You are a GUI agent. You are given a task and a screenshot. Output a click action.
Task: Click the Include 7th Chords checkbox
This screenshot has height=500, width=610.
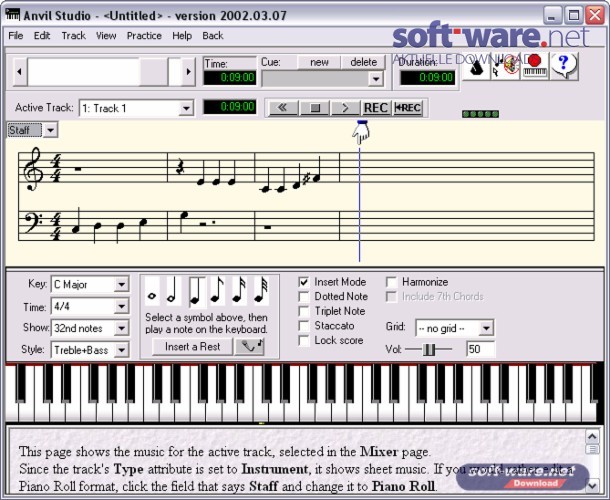(x=391, y=296)
